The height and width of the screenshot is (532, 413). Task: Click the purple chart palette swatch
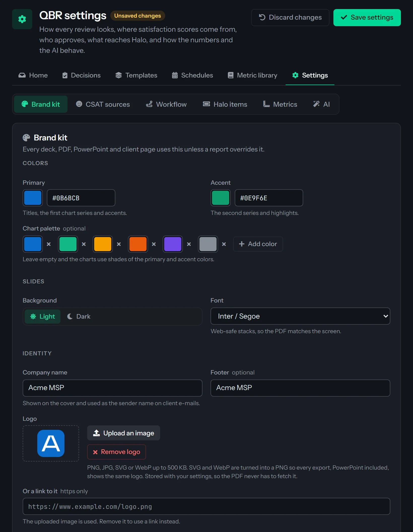tap(173, 244)
